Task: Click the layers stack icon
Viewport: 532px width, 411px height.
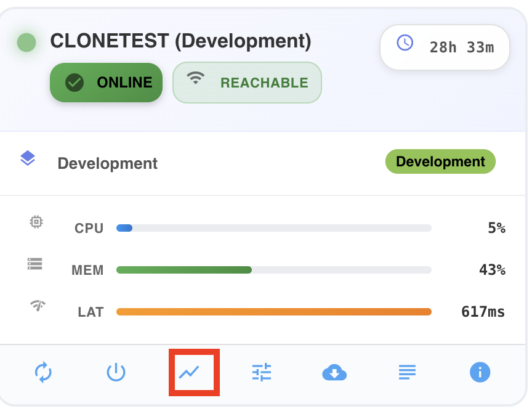Action: [x=28, y=158]
